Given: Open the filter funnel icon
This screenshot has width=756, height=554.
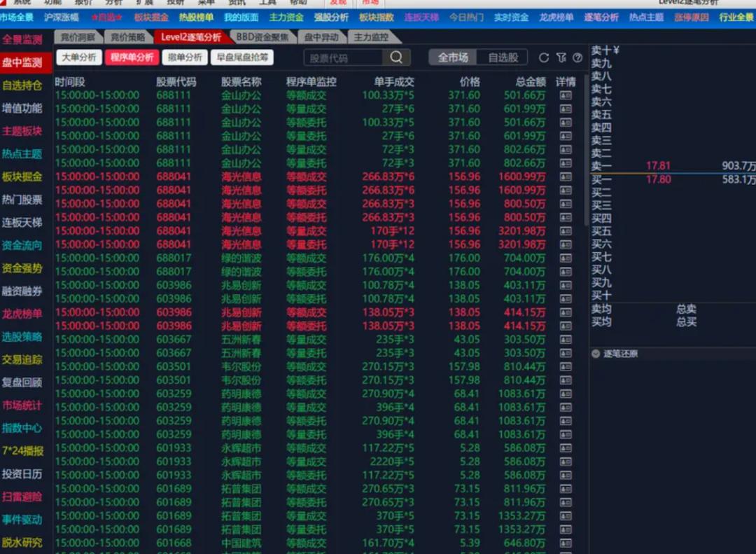Looking at the screenshot, I should [561, 57].
